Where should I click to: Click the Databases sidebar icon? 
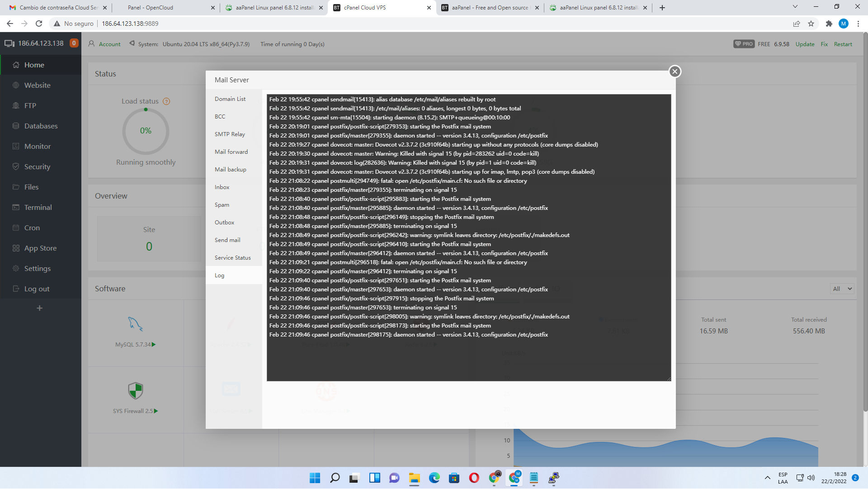[16, 126]
